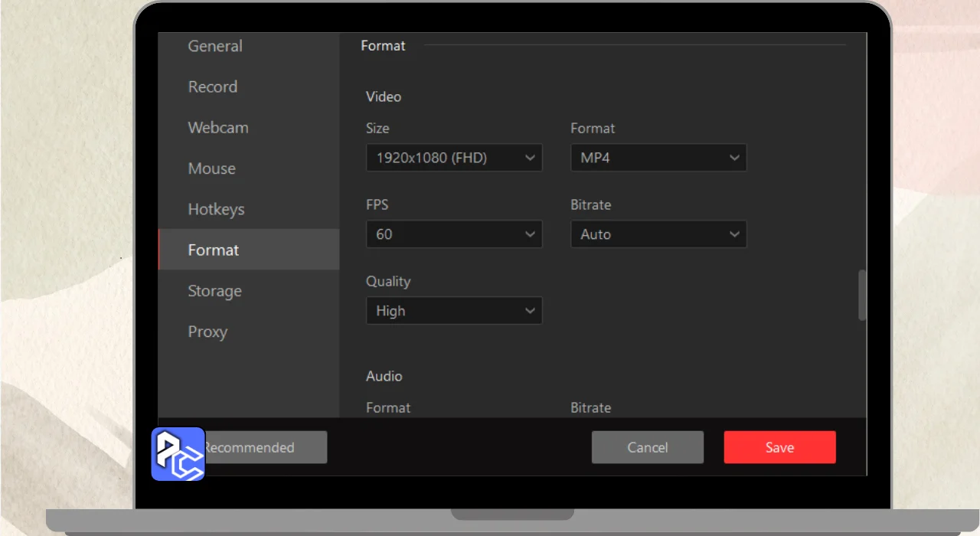Open the Webcam settings tab
This screenshot has height=536, width=980.
[x=218, y=128]
